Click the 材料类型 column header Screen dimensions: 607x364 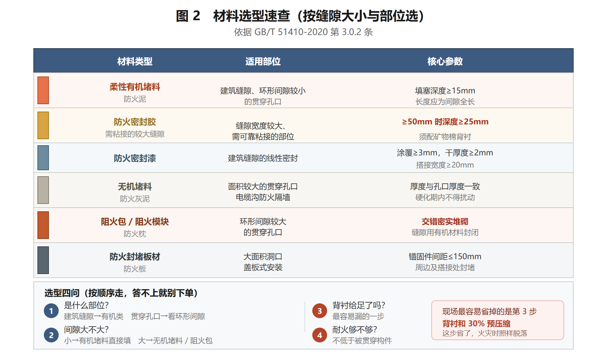pyautogui.click(x=135, y=61)
